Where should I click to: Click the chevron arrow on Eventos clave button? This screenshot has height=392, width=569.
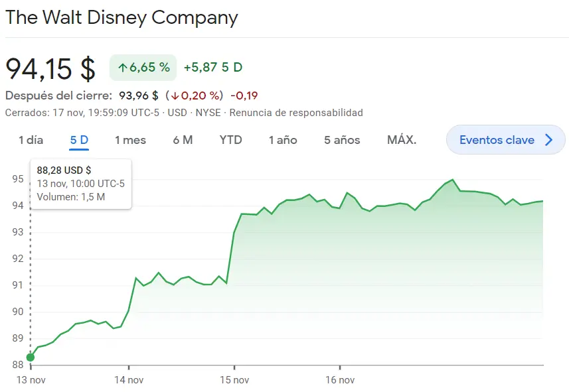click(549, 140)
